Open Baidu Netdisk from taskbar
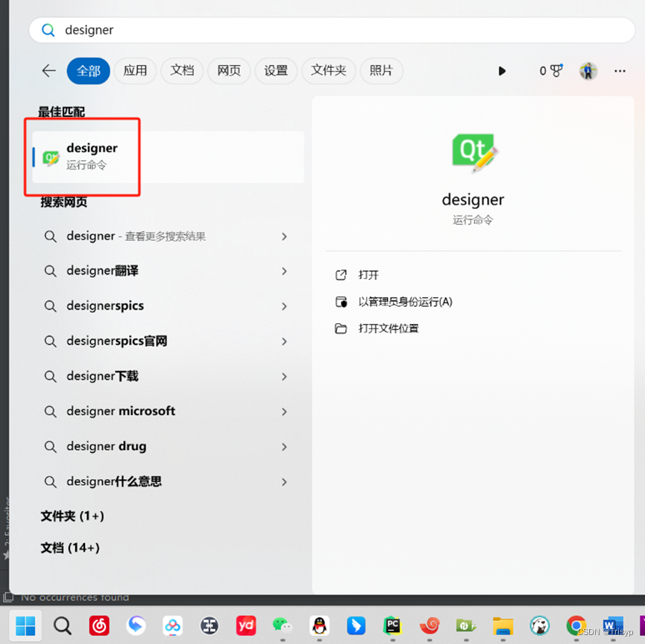 173,626
